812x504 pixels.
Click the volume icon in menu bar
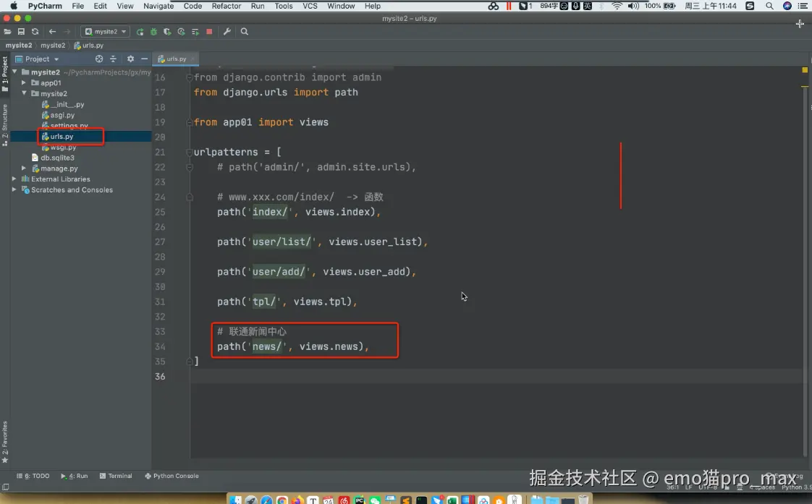click(x=633, y=7)
